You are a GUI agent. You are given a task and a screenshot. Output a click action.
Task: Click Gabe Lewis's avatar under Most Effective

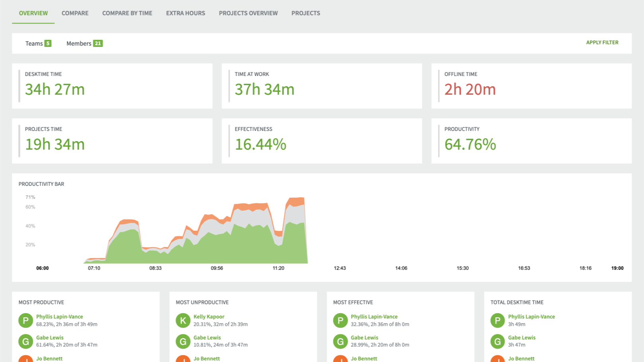pos(340,341)
